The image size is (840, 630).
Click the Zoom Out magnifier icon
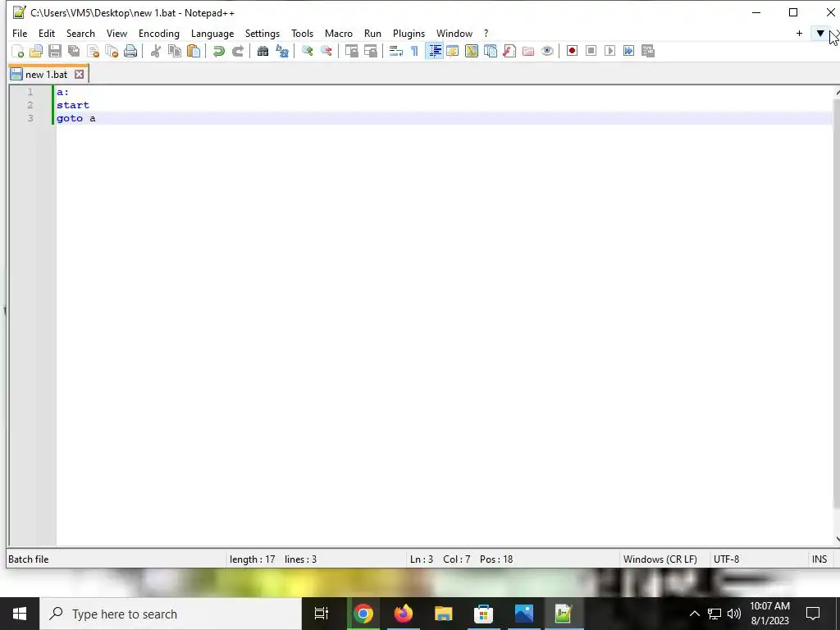[326, 51]
